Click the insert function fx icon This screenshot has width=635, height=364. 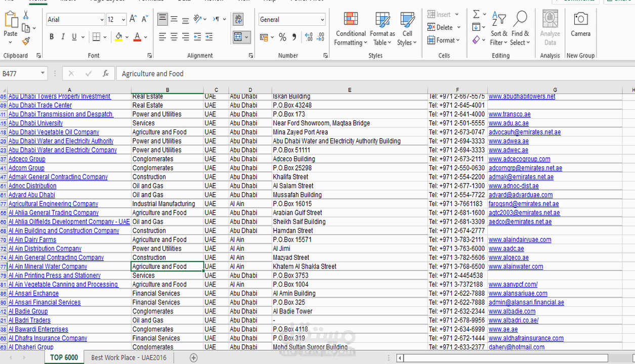(105, 74)
